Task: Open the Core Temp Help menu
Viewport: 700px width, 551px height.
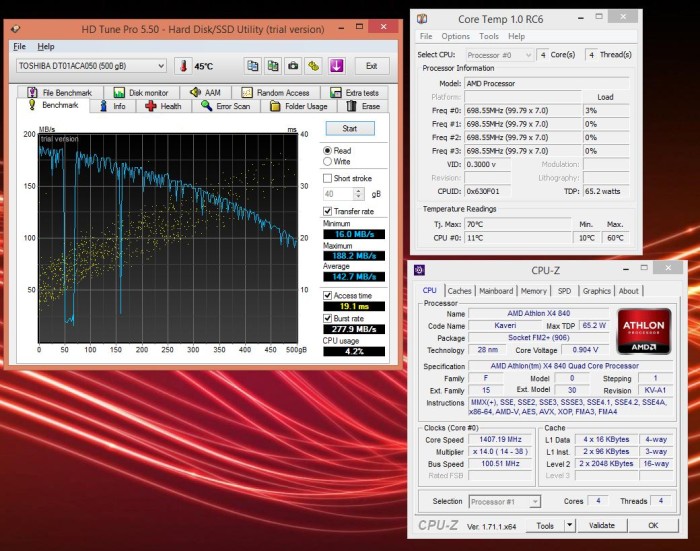Action: (x=517, y=36)
